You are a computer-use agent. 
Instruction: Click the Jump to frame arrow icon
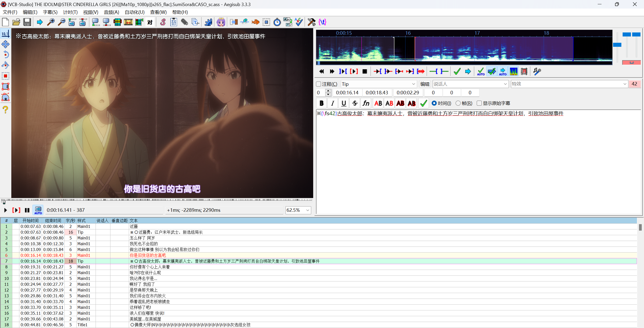point(40,22)
